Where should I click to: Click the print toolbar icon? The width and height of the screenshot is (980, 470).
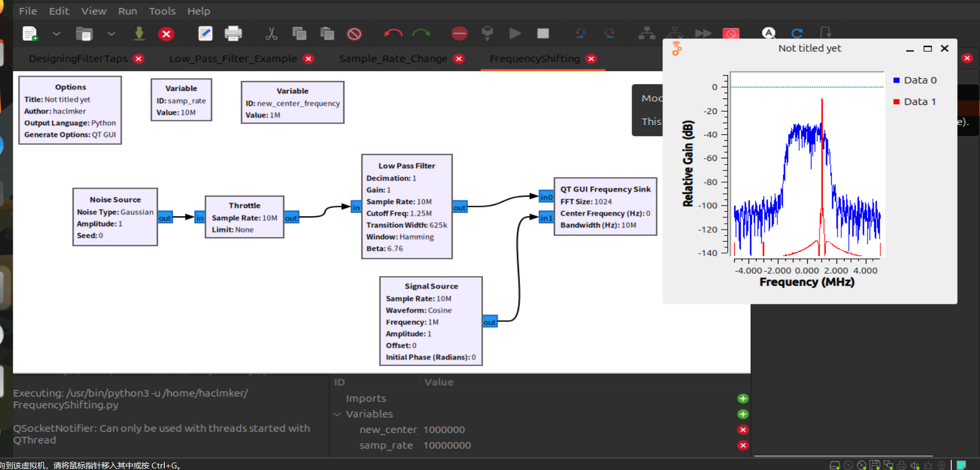pyautogui.click(x=233, y=34)
